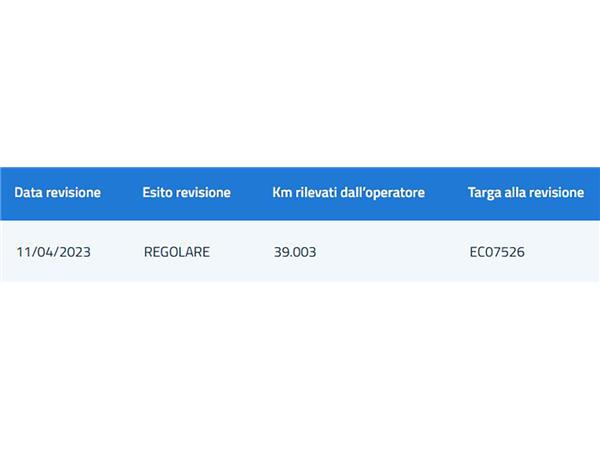Click the REGOLARE result cell
This screenshot has width=600, height=450.
pyautogui.click(x=177, y=252)
